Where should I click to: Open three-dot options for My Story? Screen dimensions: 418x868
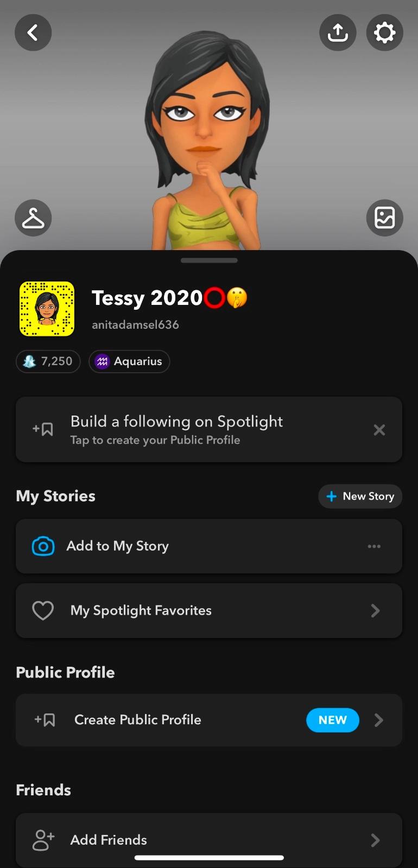tap(374, 546)
